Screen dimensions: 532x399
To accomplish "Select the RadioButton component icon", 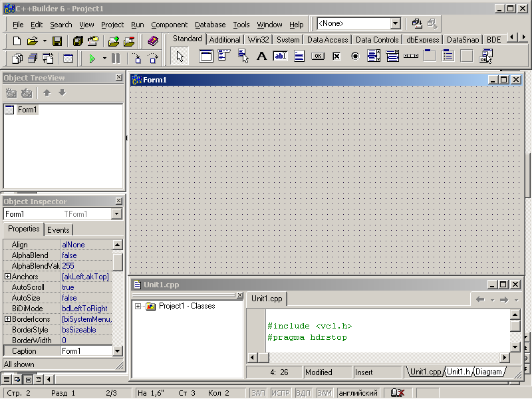I will pos(355,56).
